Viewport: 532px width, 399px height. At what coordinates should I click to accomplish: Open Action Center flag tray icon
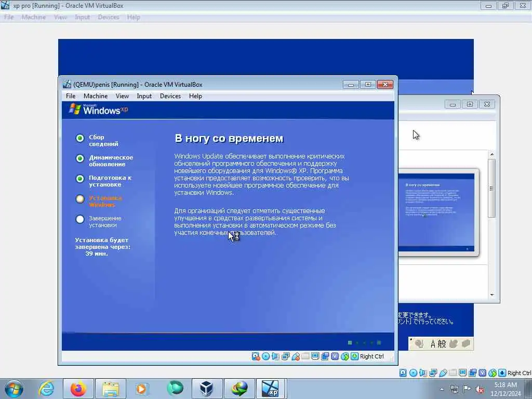[x=467, y=389]
